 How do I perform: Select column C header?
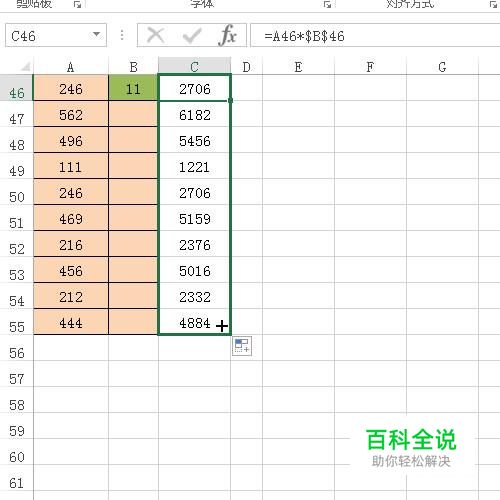coord(195,66)
